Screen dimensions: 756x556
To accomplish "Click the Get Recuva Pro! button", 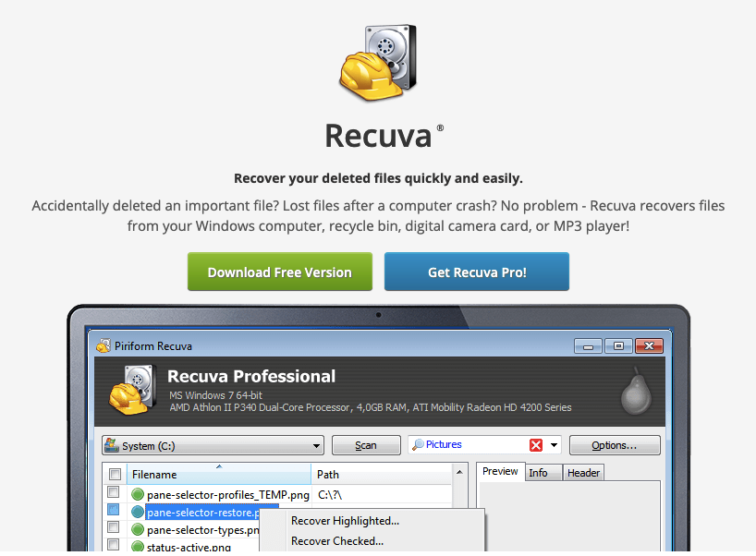I will point(477,272).
